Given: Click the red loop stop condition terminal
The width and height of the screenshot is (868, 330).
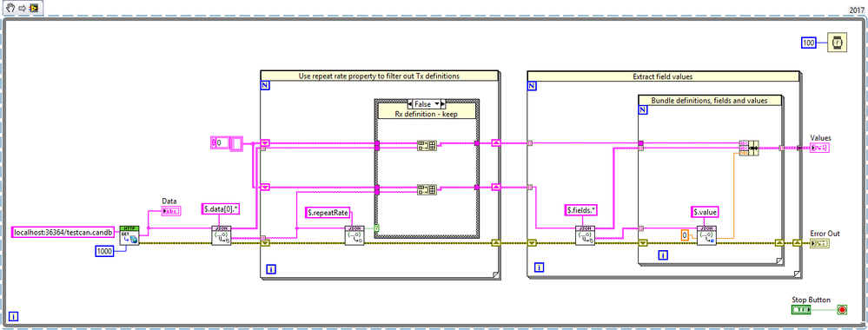Looking at the screenshot, I should pyautogui.click(x=842, y=310).
